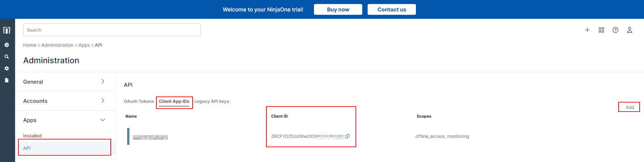Switch to the OAuth Tokens tab
Viewport: 644px width, 162px height.
(x=139, y=101)
